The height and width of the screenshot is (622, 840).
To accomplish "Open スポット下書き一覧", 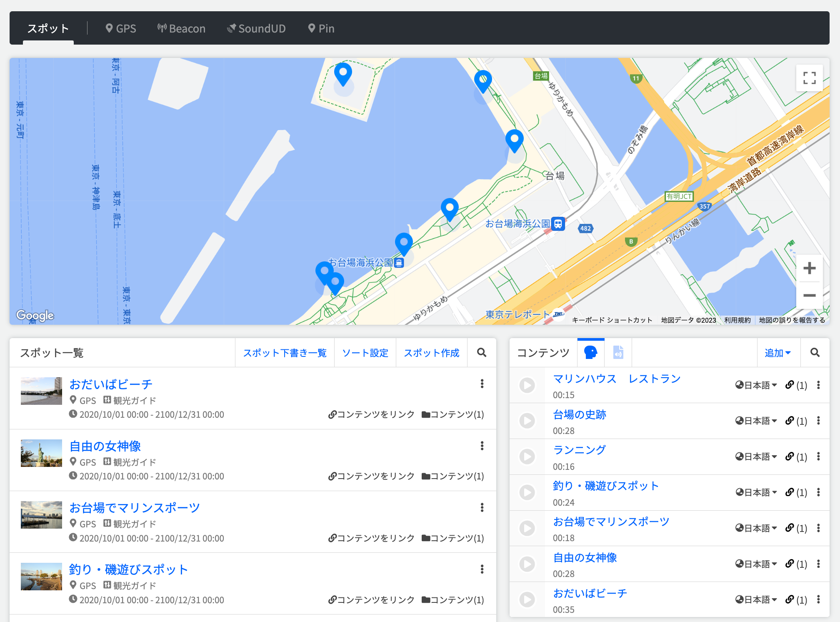I will 285,353.
